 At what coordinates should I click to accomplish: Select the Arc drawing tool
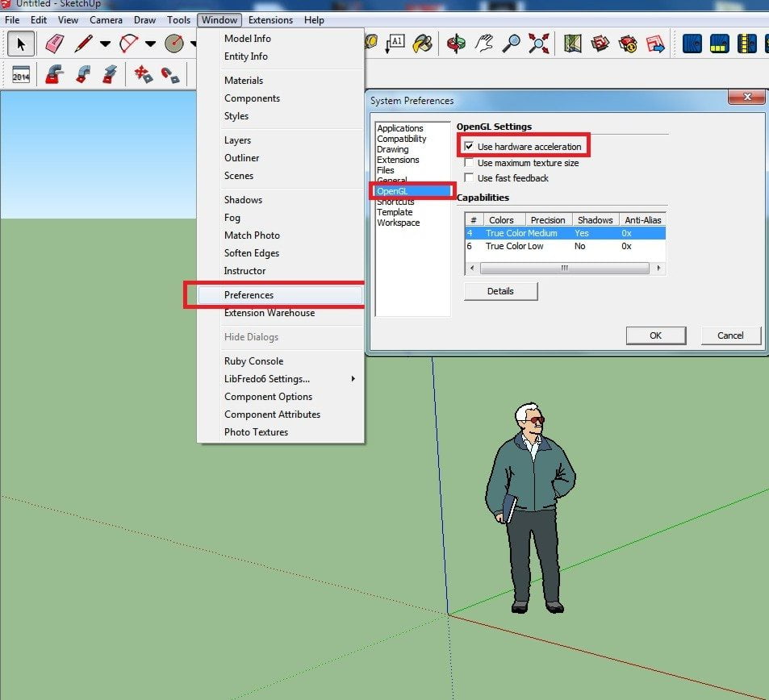(128, 44)
